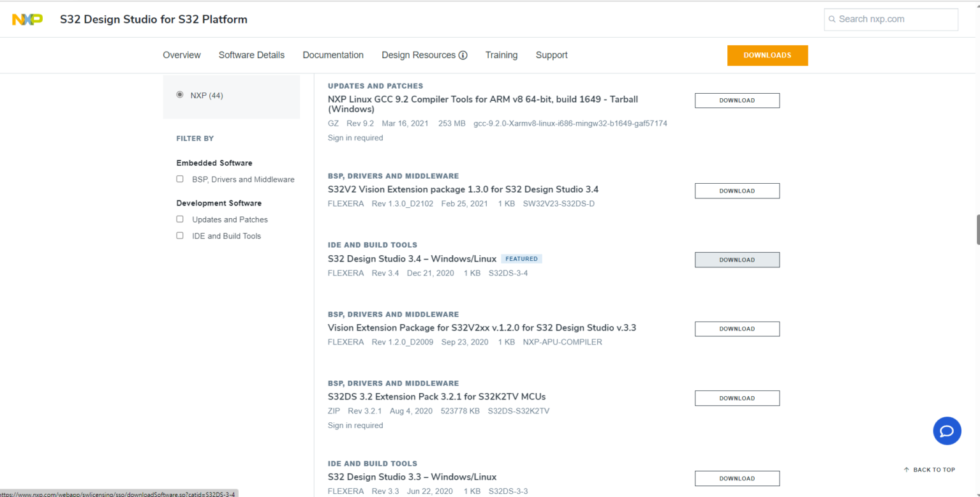
Task: Click the search magnifier icon
Action: [x=832, y=19]
